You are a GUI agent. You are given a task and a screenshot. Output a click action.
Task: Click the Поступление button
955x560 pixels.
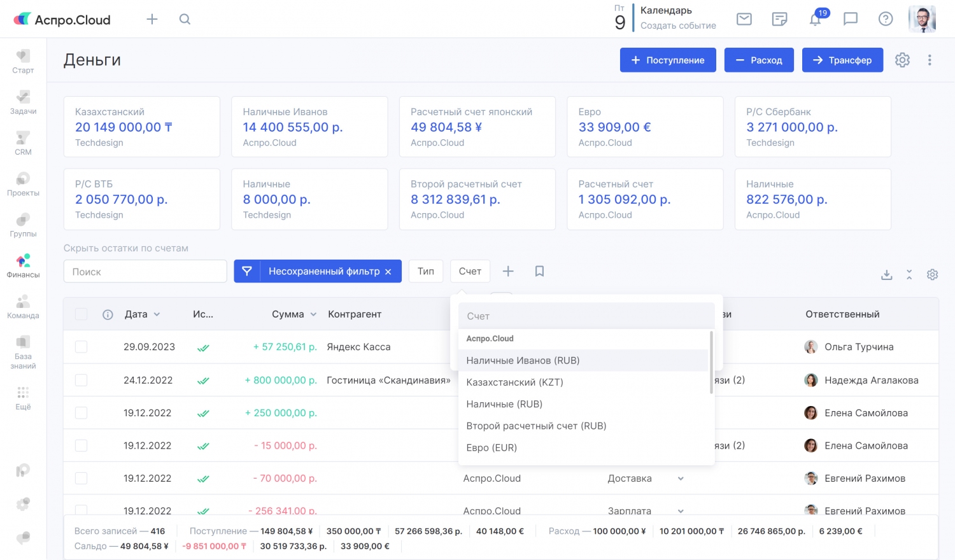click(668, 60)
